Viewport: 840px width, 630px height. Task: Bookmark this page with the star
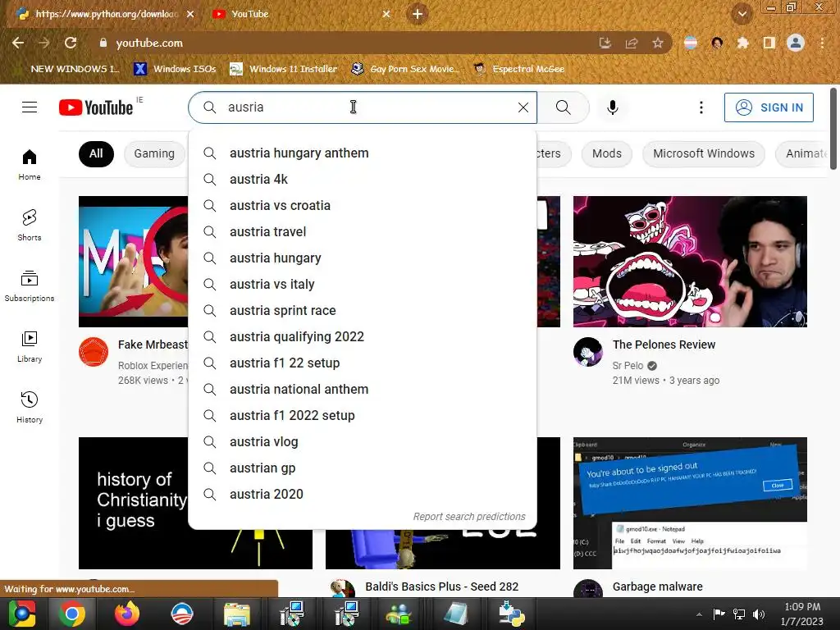click(x=658, y=43)
